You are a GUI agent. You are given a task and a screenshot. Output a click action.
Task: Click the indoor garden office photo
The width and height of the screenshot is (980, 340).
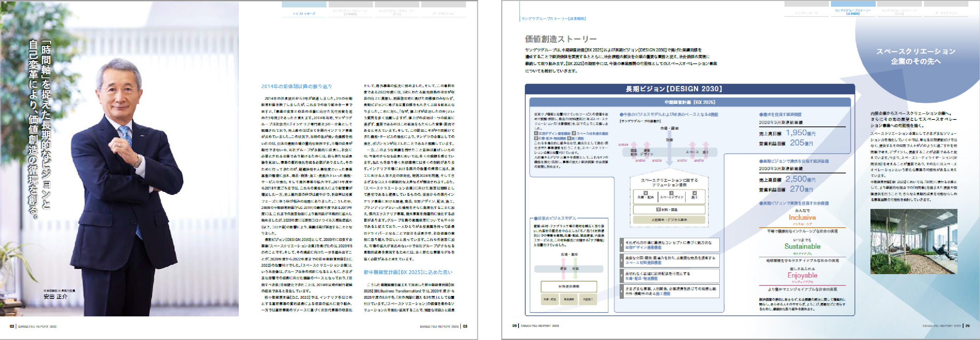pos(914,241)
